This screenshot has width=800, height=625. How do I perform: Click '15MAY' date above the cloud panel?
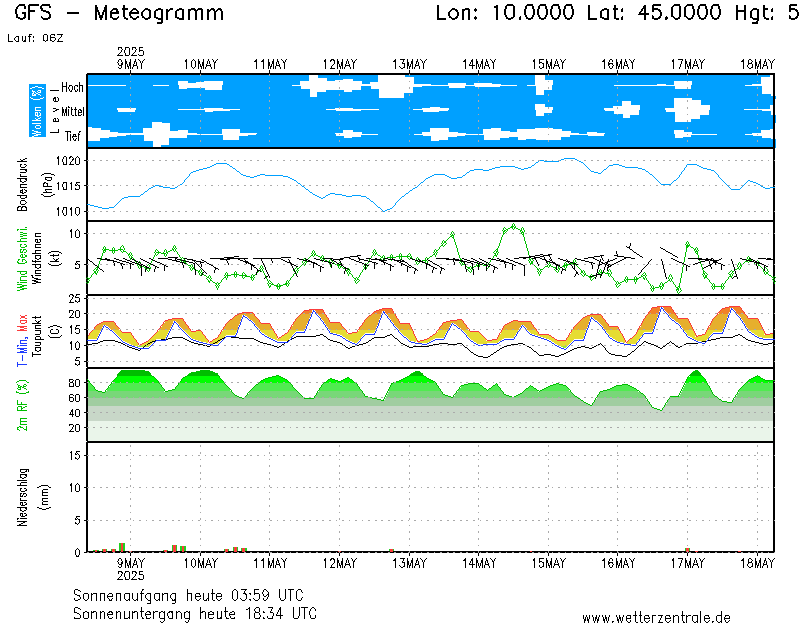point(548,64)
